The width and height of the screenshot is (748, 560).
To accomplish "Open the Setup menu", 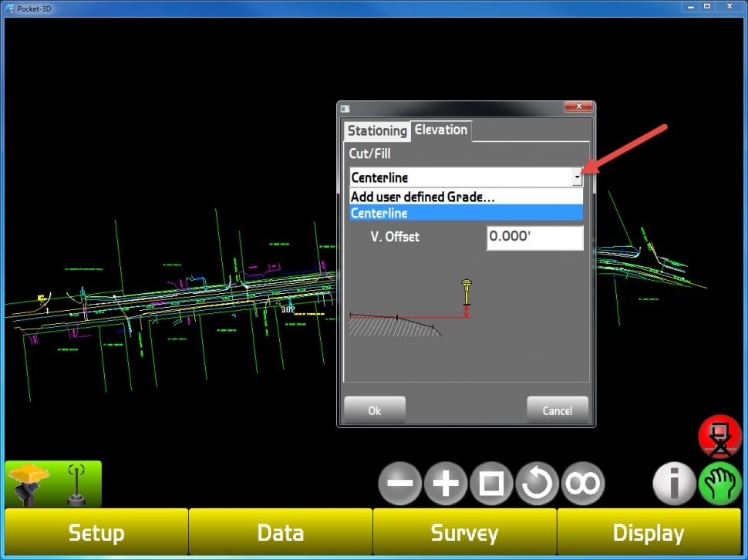I will click(96, 533).
